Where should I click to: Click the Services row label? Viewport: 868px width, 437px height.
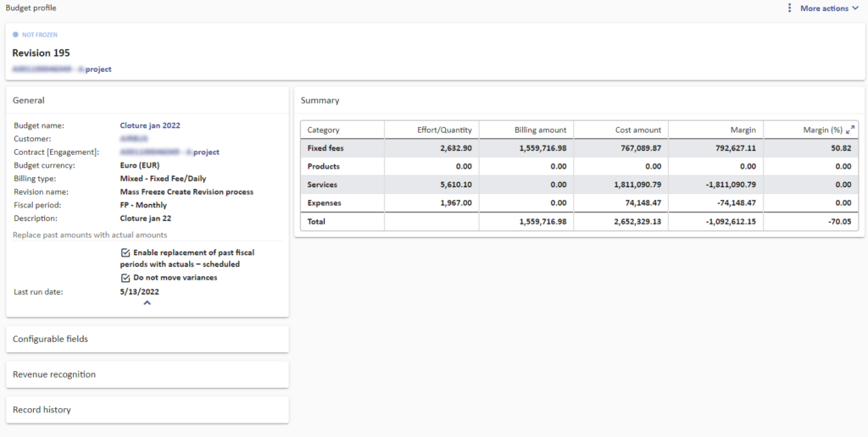tap(322, 185)
